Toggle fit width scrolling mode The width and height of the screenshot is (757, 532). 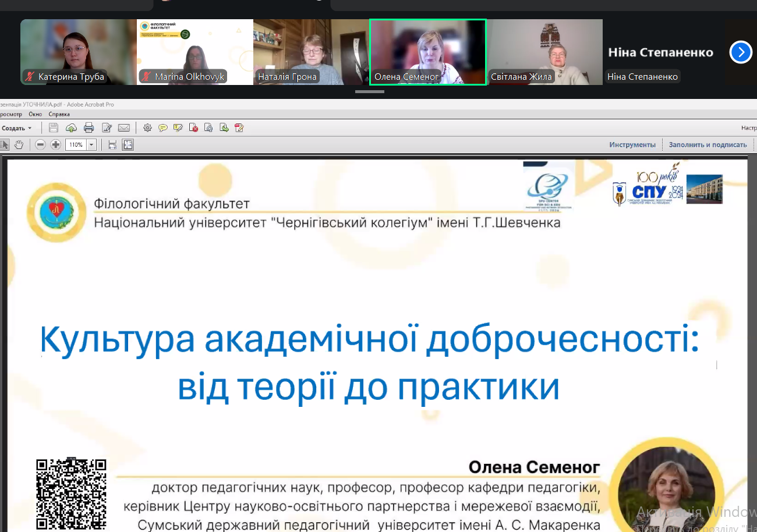[112, 145]
